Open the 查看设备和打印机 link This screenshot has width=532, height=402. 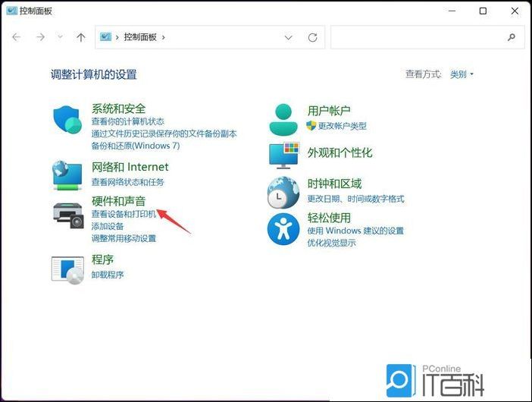[124, 215]
